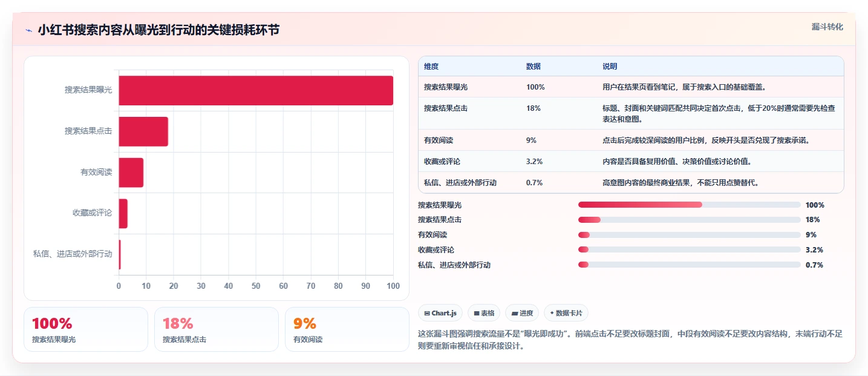Click the 有效阅读 bar in the chart
This screenshot has height=376, width=868.
[131, 173]
